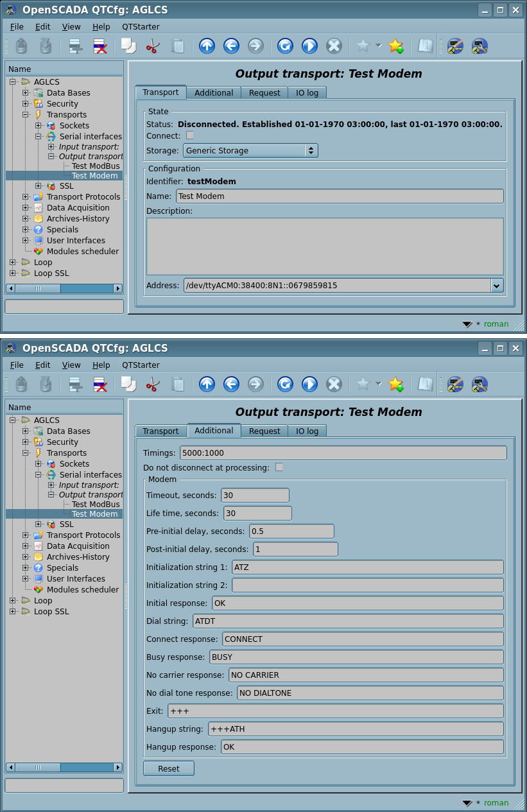The width and height of the screenshot is (527, 812).
Task: Select Test ModBus in upper window tree
Action: pyautogui.click(x=95, y=166)
